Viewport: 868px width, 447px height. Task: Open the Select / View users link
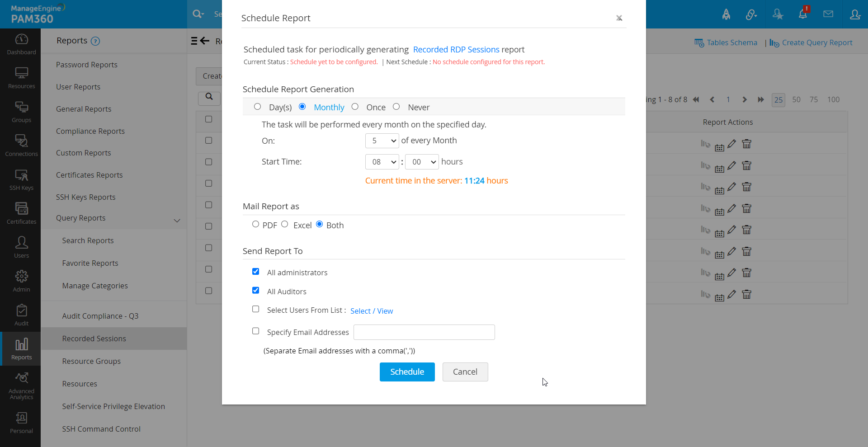tap(371, 311)
